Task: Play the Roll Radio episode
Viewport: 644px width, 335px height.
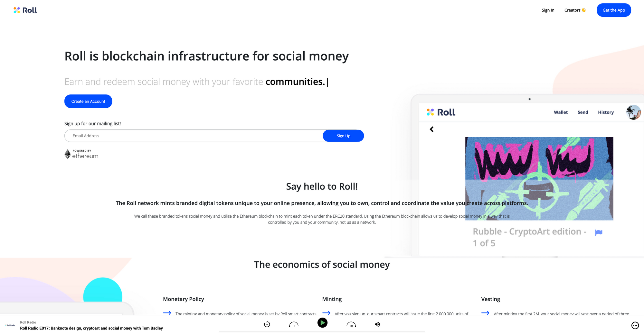Action: [x=322, y=323]
